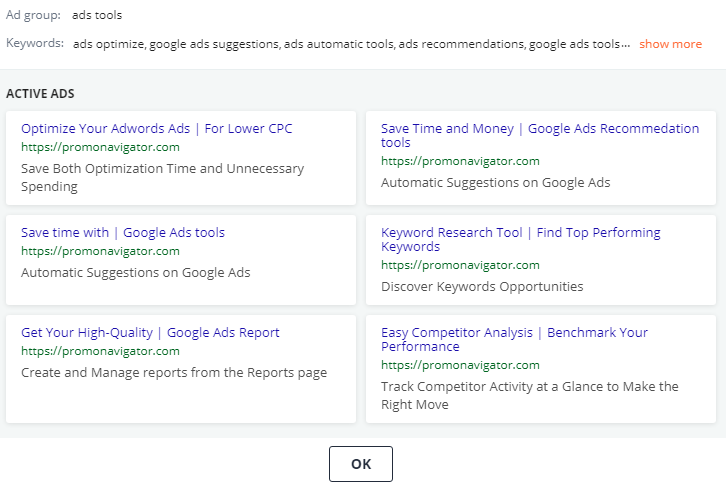Select 'Create and Manage reports' description text
The image size is (726, 487).
(174, 373)
